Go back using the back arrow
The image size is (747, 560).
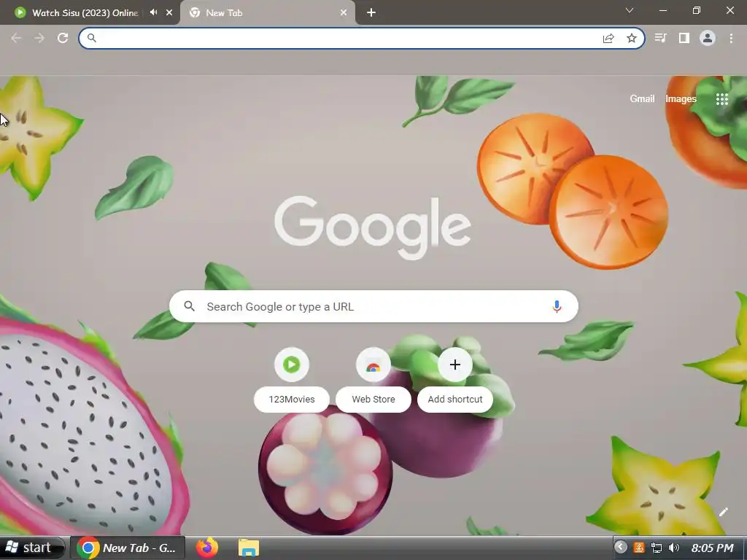point(16,38)
